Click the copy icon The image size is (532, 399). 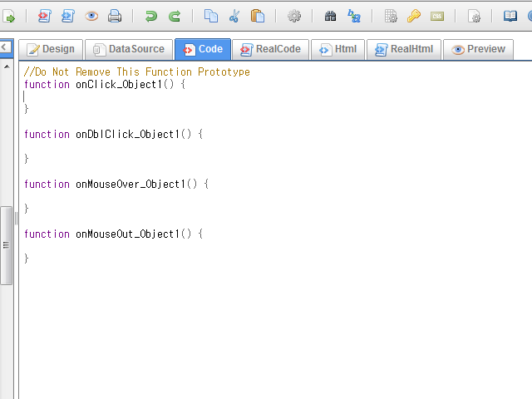(x=211, y=16)
